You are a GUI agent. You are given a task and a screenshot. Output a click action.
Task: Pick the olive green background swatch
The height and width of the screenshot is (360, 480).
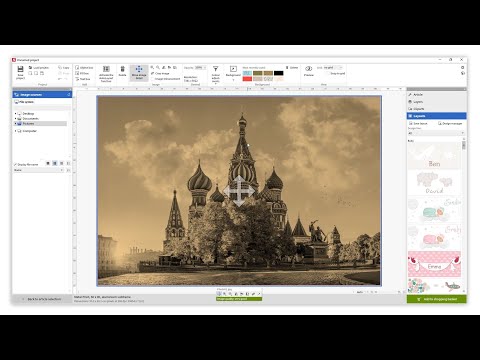point(258,73)
